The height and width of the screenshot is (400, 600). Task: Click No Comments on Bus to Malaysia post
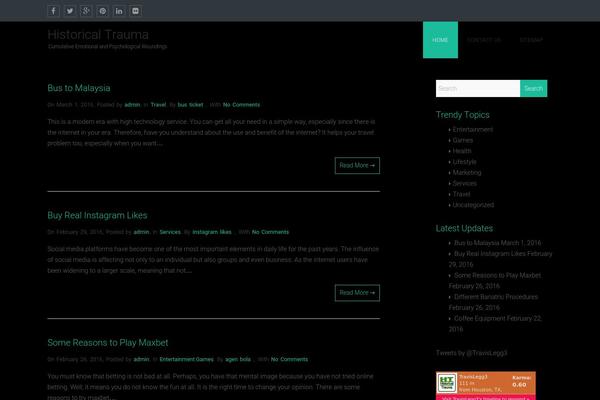pos(241,105)
